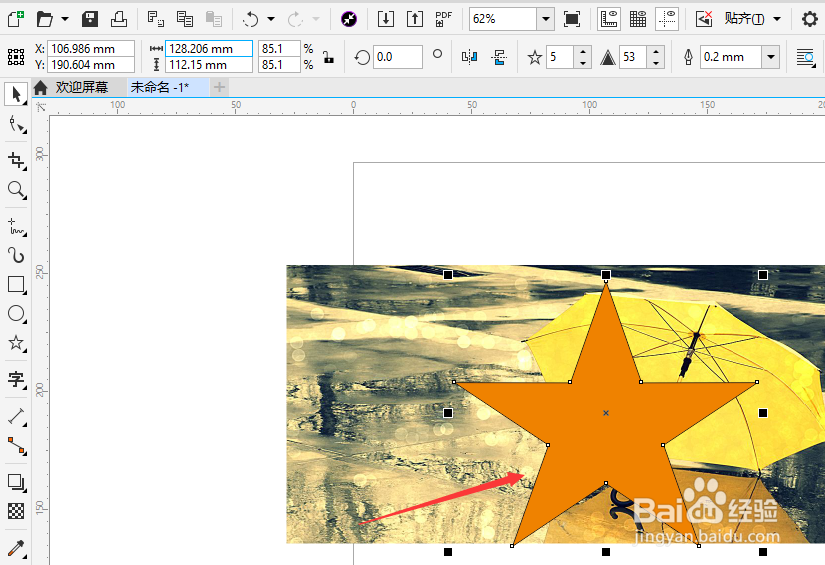Mirror the star horizontally
825x565 pixels.
(x=469, y=57)
